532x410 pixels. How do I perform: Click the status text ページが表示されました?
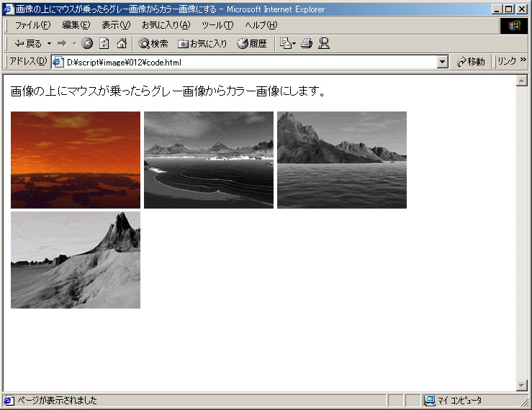(x=58, y=401)
